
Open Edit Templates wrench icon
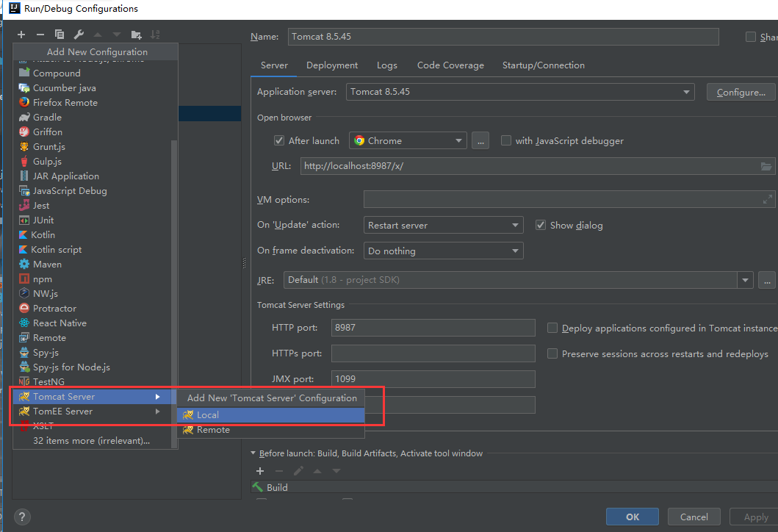click(79, 35)
